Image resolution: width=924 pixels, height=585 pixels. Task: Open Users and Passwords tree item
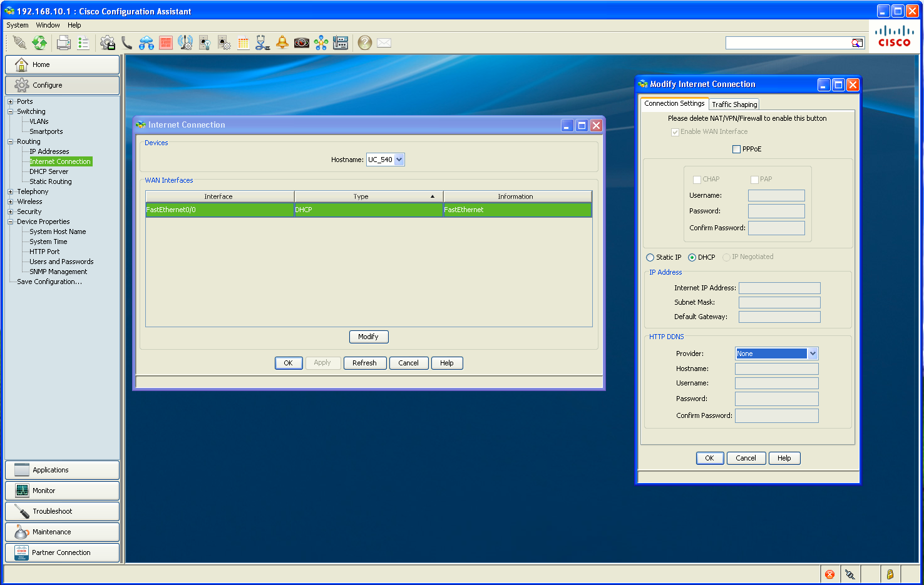tap(61, 262)
